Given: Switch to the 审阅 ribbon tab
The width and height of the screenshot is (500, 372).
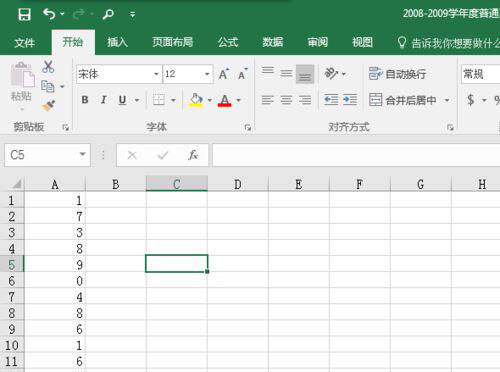Looking at the screenshot, I should [318, 42].
